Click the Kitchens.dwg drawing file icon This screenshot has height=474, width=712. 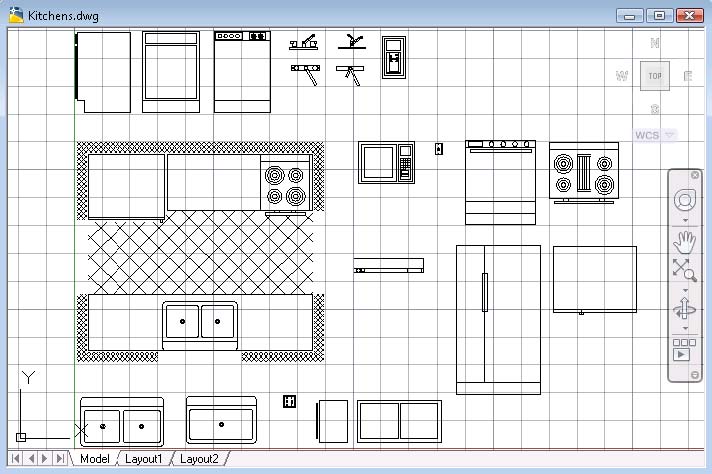16,15
